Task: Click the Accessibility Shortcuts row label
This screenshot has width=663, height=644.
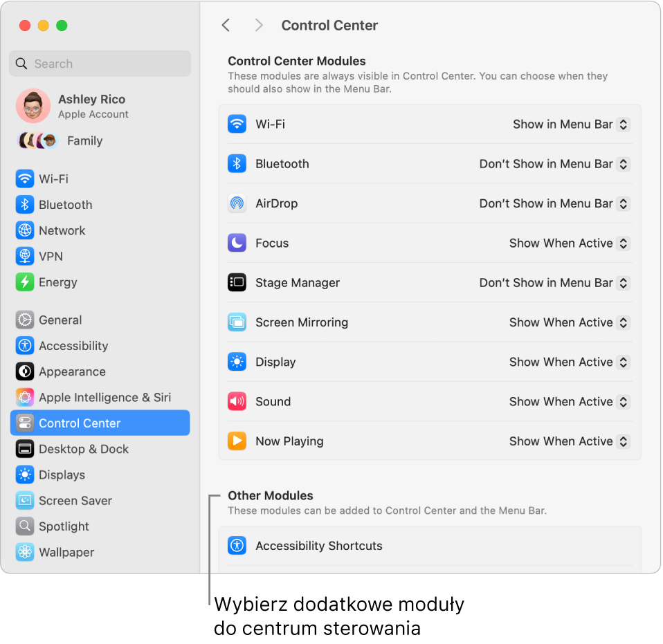Action: 319,546
